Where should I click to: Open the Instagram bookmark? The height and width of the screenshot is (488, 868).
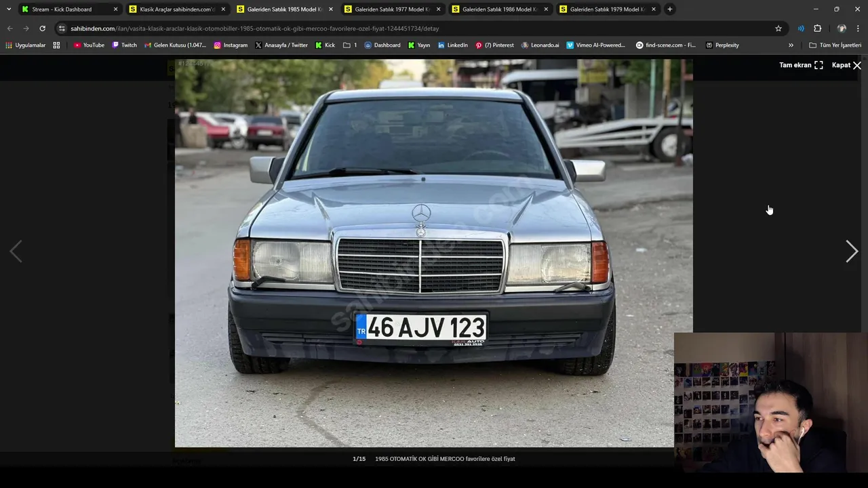click(231, 45)
